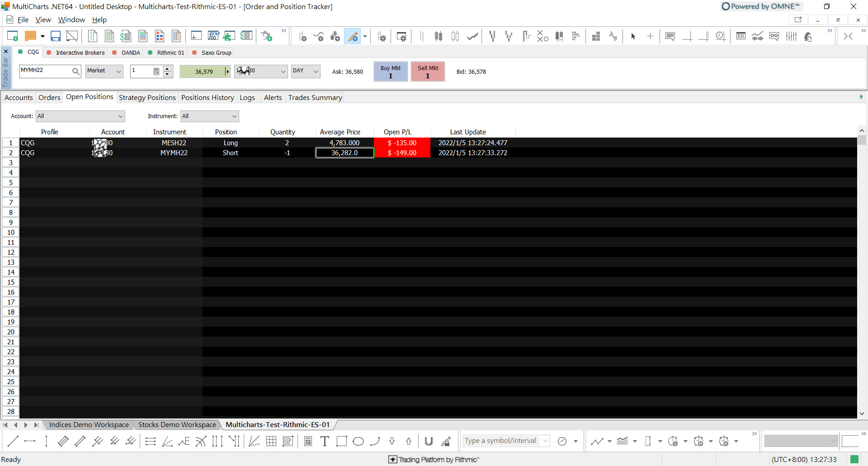Viewport: 868px width, 466px height.
Task: Click the vertical scrollbar down arrow
Action: [x=862, y=414]
